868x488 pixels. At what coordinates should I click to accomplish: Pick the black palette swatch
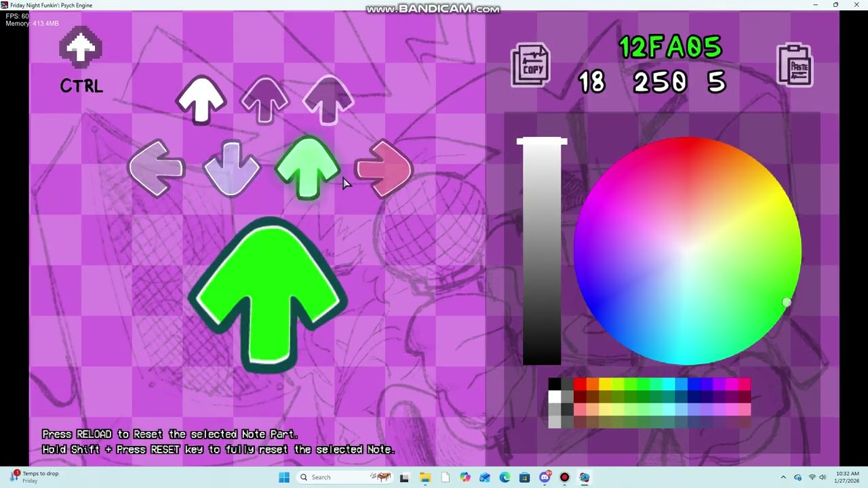pos(555,384)
